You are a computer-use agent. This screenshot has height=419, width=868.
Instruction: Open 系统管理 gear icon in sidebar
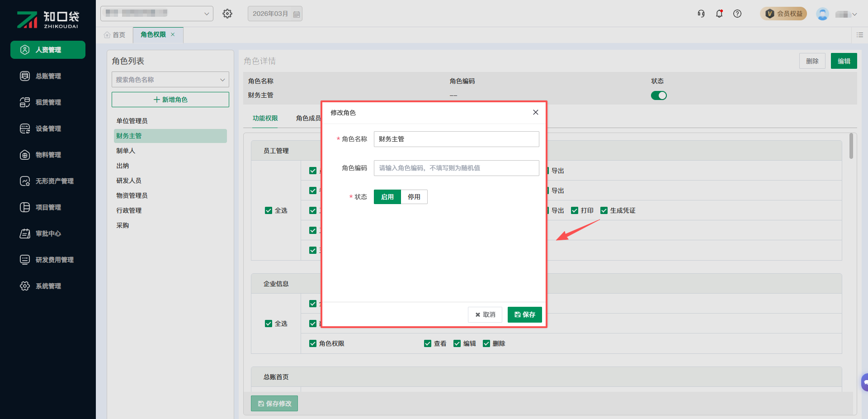pos(25,286)
